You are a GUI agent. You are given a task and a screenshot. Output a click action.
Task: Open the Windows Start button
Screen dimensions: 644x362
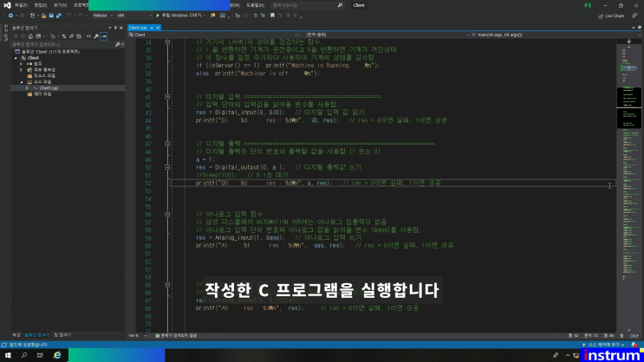point(8,355)
